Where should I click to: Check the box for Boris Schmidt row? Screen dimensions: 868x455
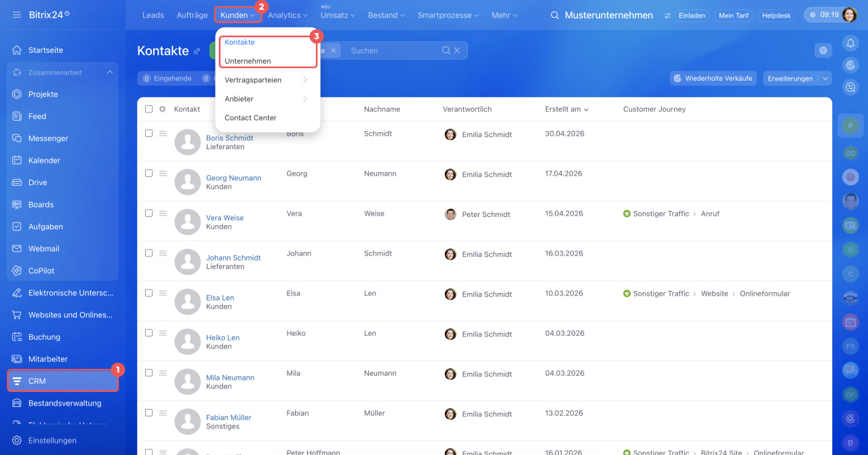[x=149, y=134]
